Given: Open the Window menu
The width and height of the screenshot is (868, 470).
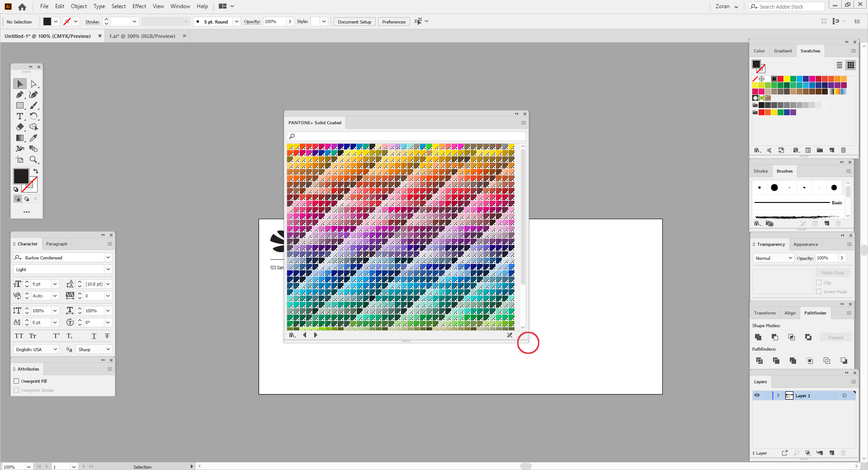Looking at the screenshot, I should (x=180, y=6).
